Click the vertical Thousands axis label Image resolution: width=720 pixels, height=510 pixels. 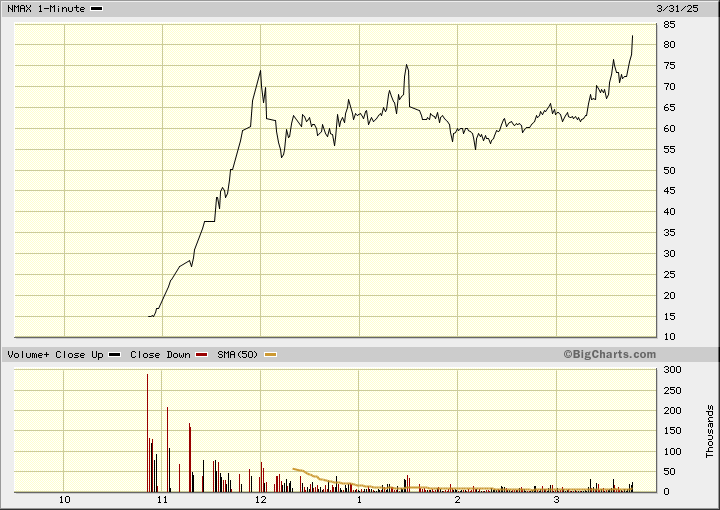tap(710, 431)
